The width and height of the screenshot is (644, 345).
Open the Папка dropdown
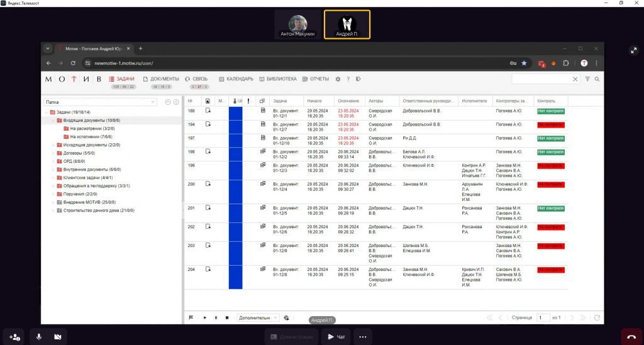100,102
